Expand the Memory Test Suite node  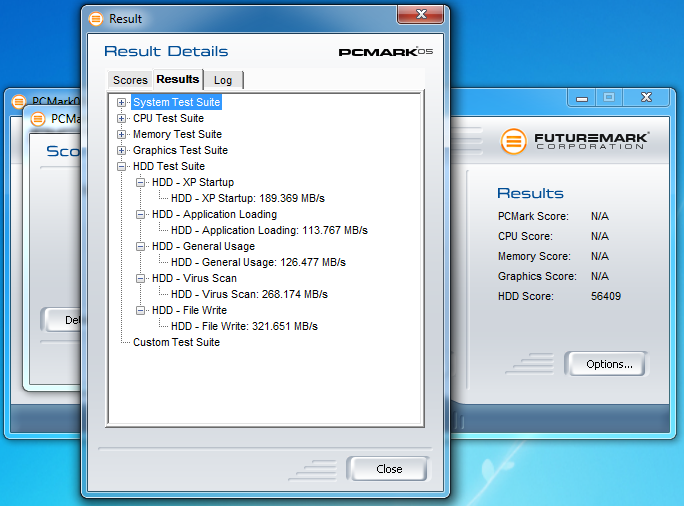point(121,134)
